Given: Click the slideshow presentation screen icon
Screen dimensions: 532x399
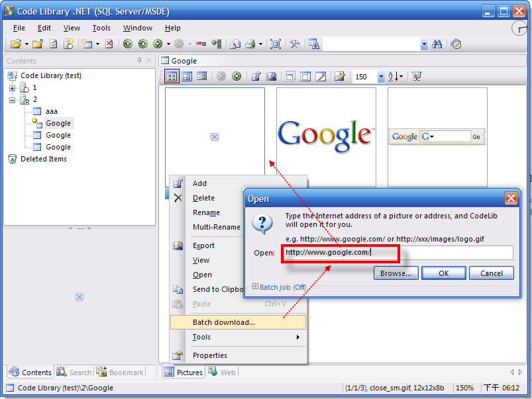Looking at the screenshot, I should coord(417,76).
